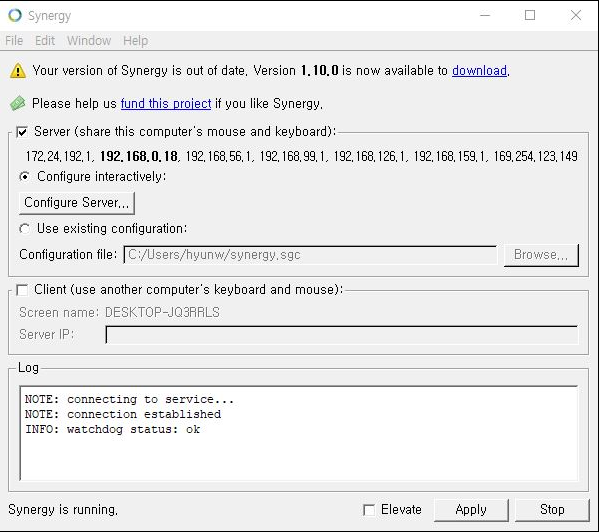599x532 pixels.
Task: Click the IP address 172.24.192.1
Action: tap(59, 156)
